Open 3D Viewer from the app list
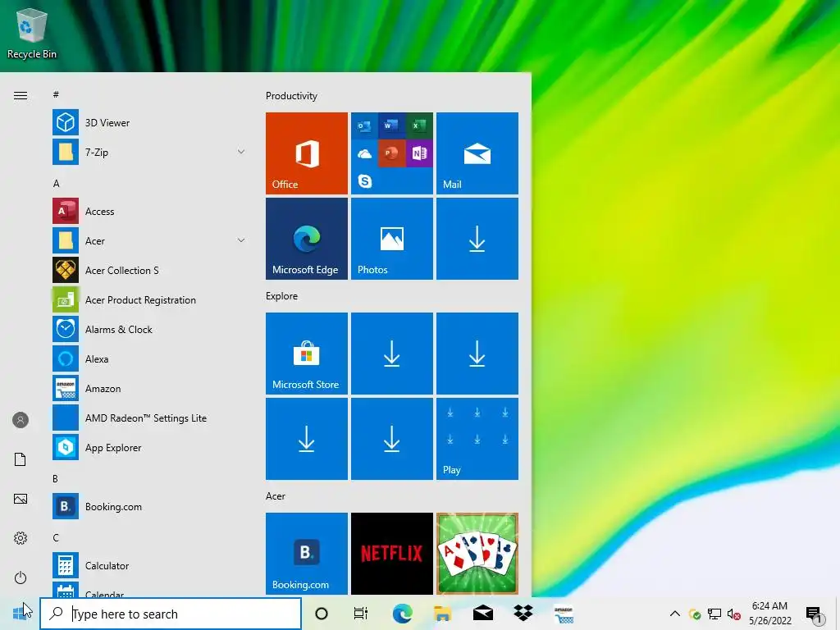This screenshot has width=840, height=630. pyautogui.click(x=150, y=123)
